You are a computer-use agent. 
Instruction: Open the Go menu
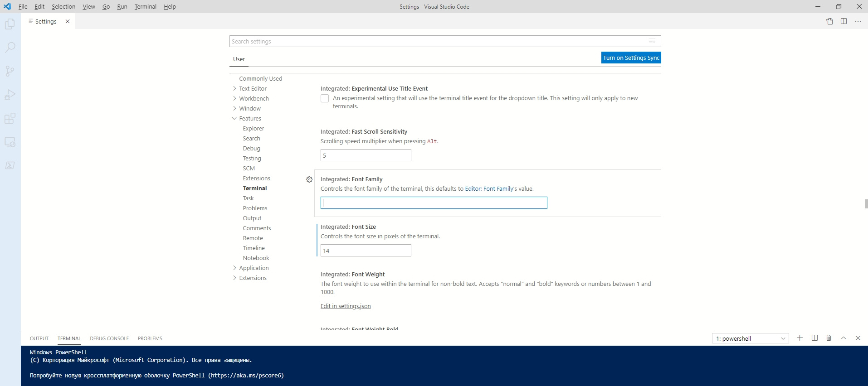point(106,6)
